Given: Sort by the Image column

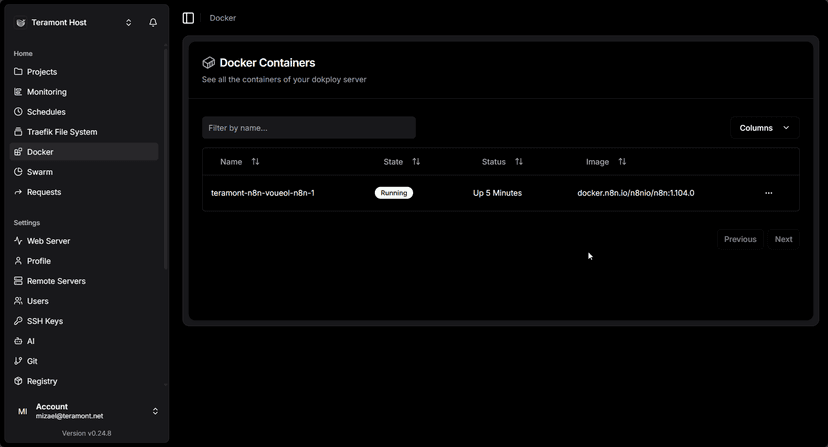Looking at the screenshot, I should point(606,162).
